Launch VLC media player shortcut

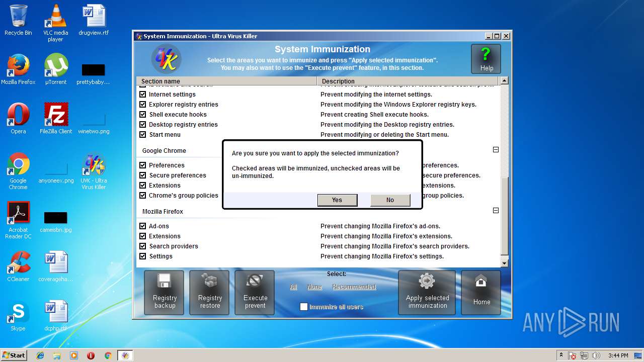[x=55, y=23]
